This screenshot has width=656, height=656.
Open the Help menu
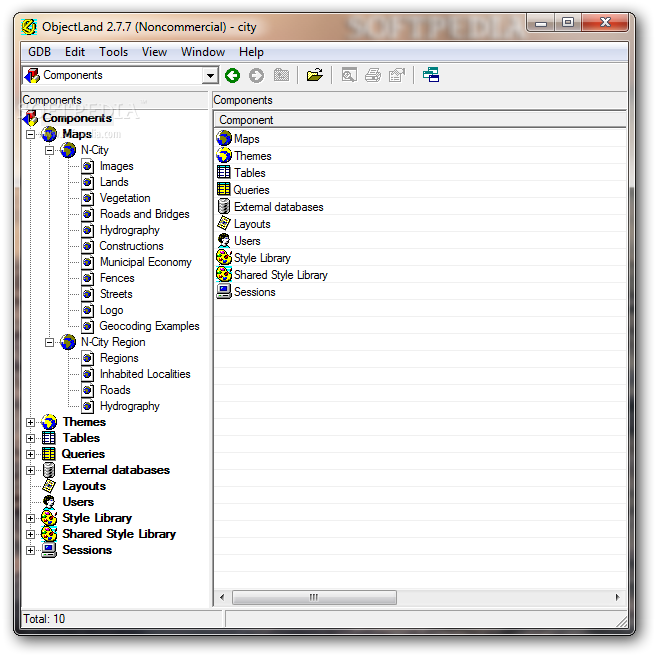tap(251, 52)
